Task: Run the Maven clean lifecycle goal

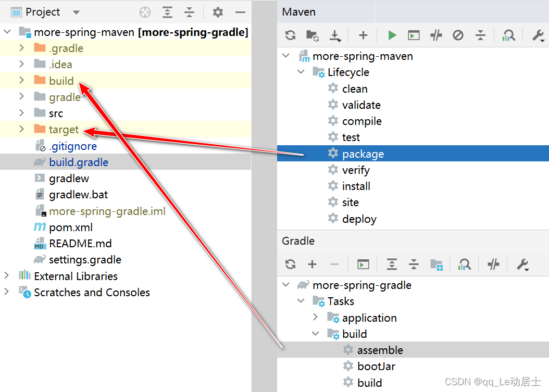Action: tap(356, 88)
